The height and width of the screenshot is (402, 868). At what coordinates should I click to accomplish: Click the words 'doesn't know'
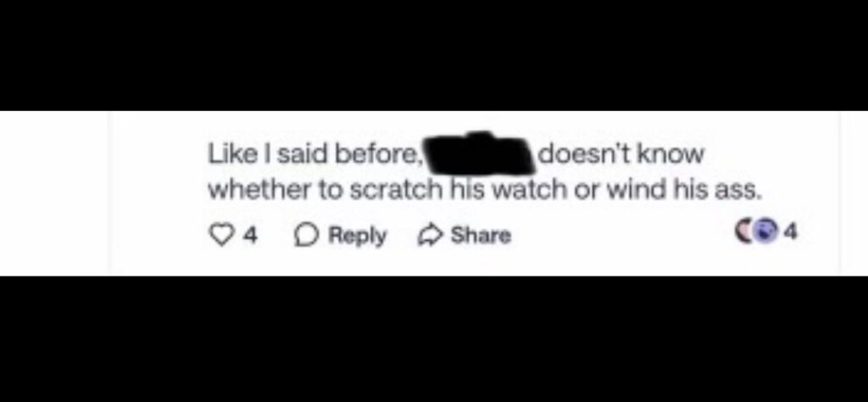pos(620,154)
